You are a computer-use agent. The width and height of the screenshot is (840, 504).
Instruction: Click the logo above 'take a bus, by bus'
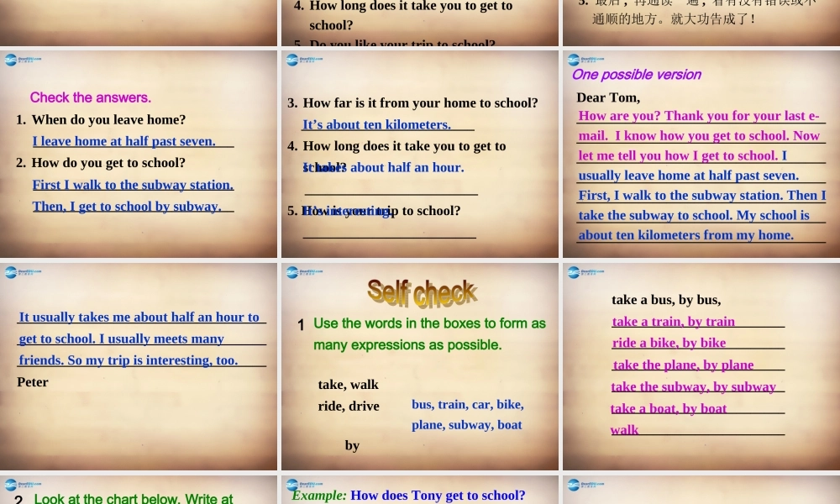pyautogui.click(x=585, y=272)
